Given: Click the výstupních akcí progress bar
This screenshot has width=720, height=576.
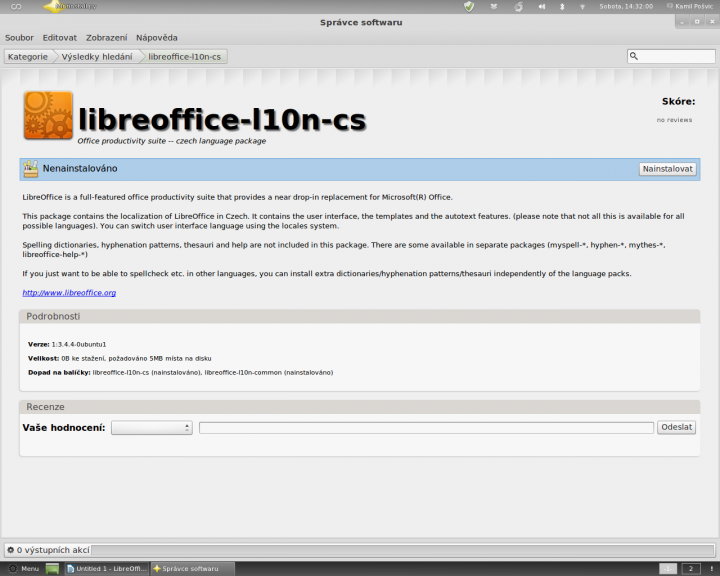Looking at the screenshot, I should (403, 550).
